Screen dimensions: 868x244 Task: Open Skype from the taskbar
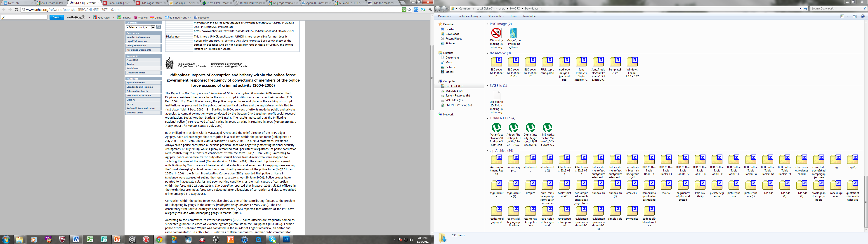click(x=272, y=239)
